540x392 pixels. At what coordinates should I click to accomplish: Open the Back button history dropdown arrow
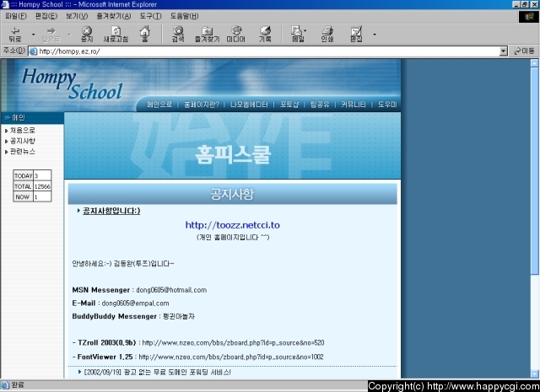(x=34, y=34)
